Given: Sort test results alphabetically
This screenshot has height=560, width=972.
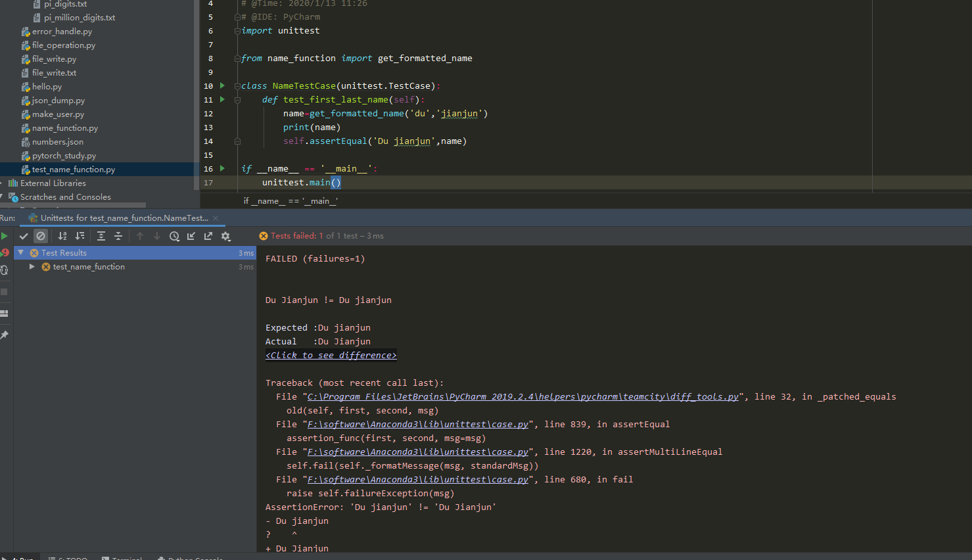Looking at the screenshot, I should click(x=62, y=236).
